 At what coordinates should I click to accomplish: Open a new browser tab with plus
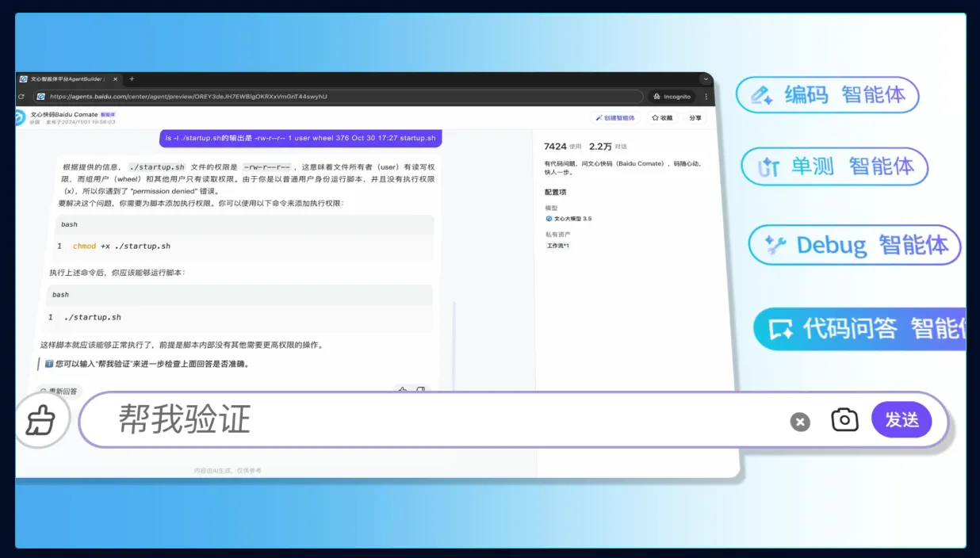pyautogui.click(x=132, y=79)
